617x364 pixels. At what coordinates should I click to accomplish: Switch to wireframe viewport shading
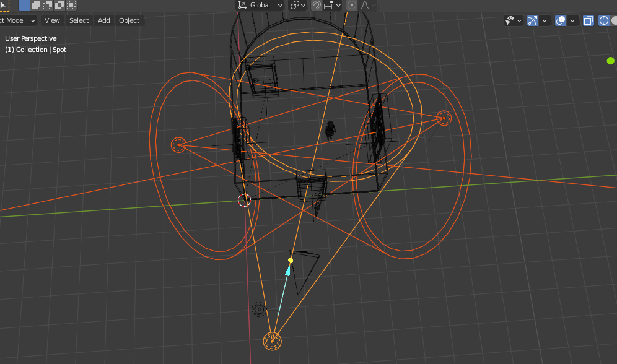(x=603, y=20)
